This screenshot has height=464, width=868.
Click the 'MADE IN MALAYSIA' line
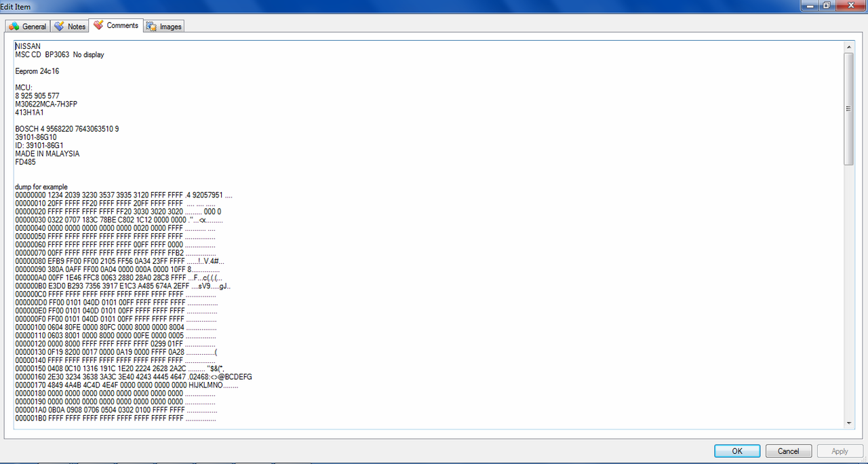(47, 153)
